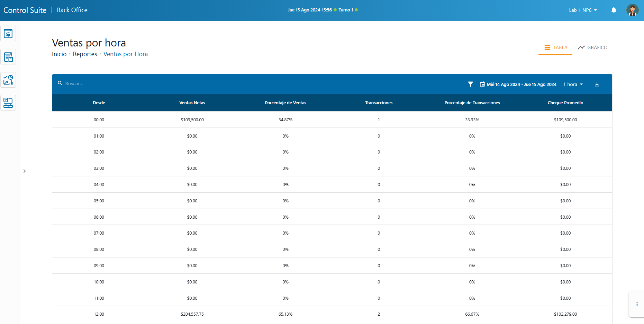Open the 1 hora interval dropdown
This screenshot has height=324, width=644.
573,84
